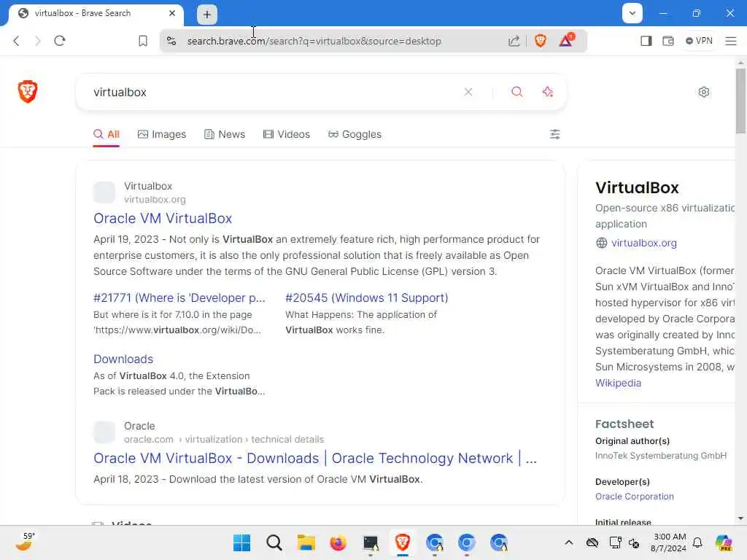Switch to the News tab
The height and width of the screenshot is (560, 747).
tap(225, 134)
